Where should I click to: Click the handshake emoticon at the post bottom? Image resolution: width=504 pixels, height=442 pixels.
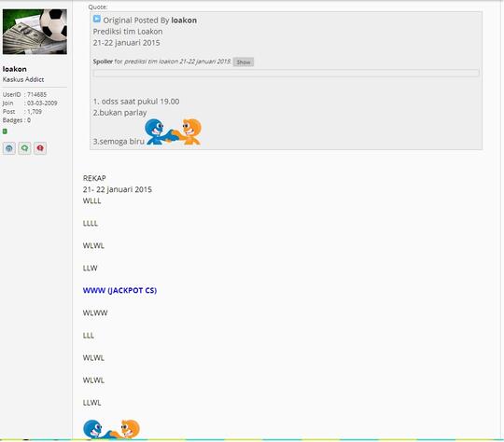tap(111, 429)
